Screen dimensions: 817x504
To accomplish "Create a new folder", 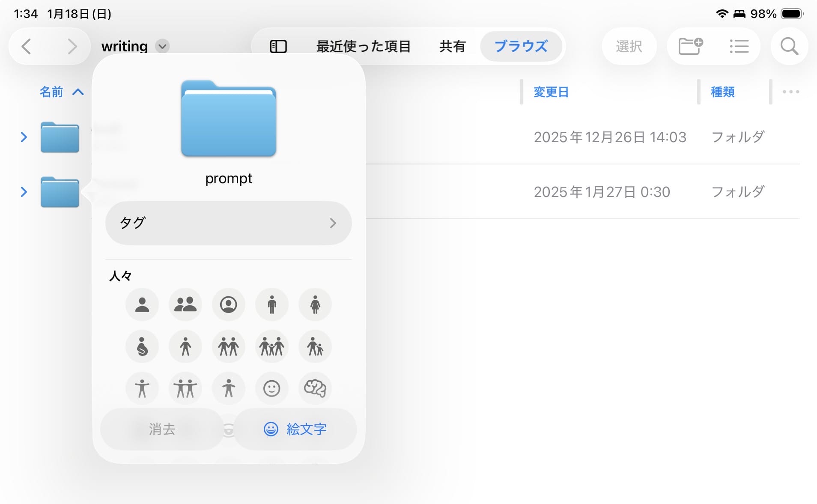I will [x=689, y=46].
